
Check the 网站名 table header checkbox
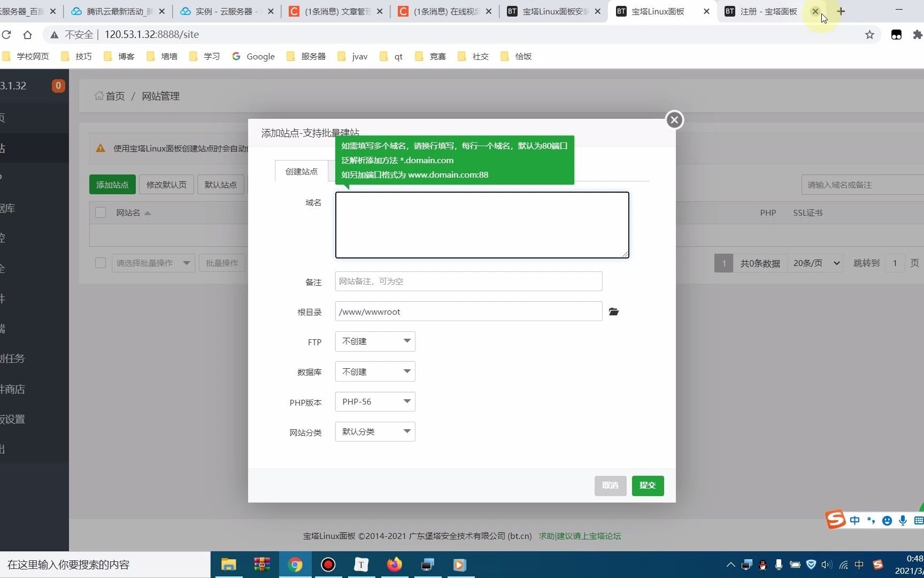[101, 212]
